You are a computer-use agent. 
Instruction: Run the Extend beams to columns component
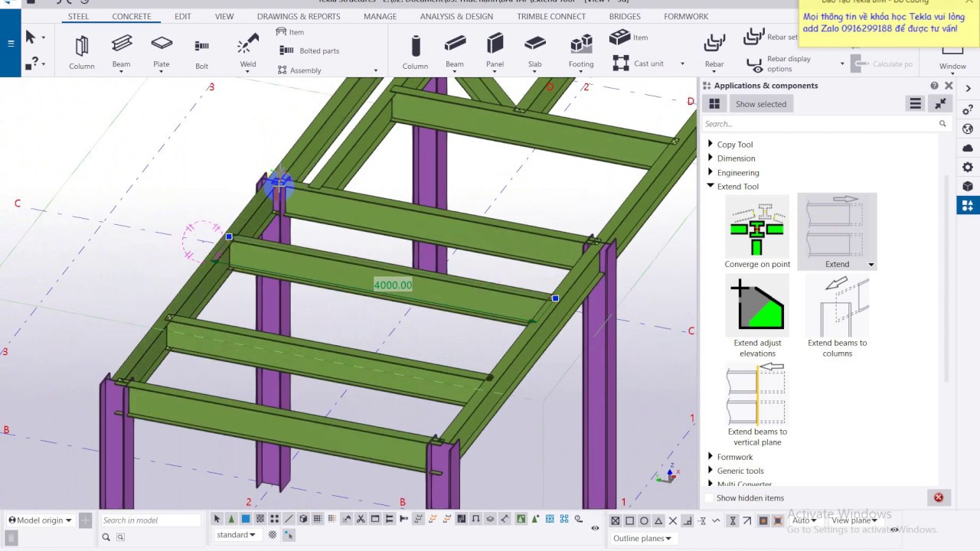point(837,316)
